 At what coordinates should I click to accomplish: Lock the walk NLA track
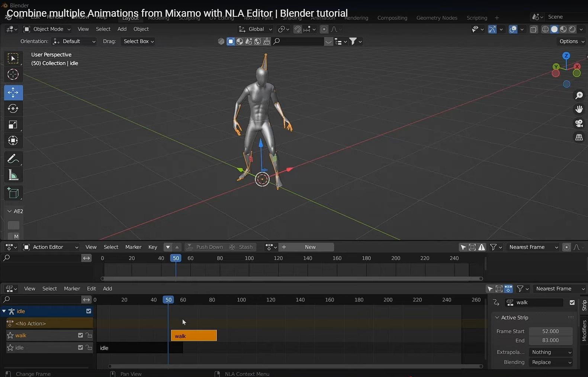pos(89,335)
